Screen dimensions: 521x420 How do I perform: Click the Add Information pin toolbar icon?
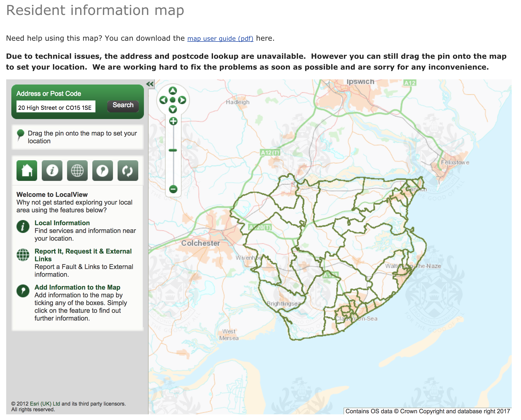pos(103,171)
